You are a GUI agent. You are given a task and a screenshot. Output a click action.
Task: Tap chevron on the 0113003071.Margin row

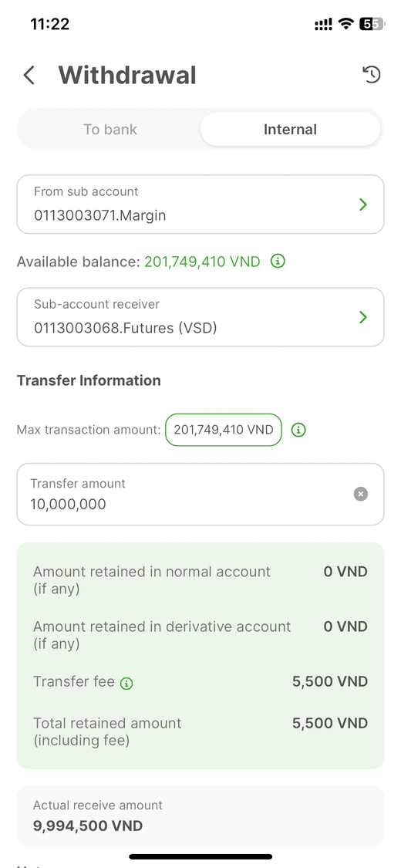(363, 204)
